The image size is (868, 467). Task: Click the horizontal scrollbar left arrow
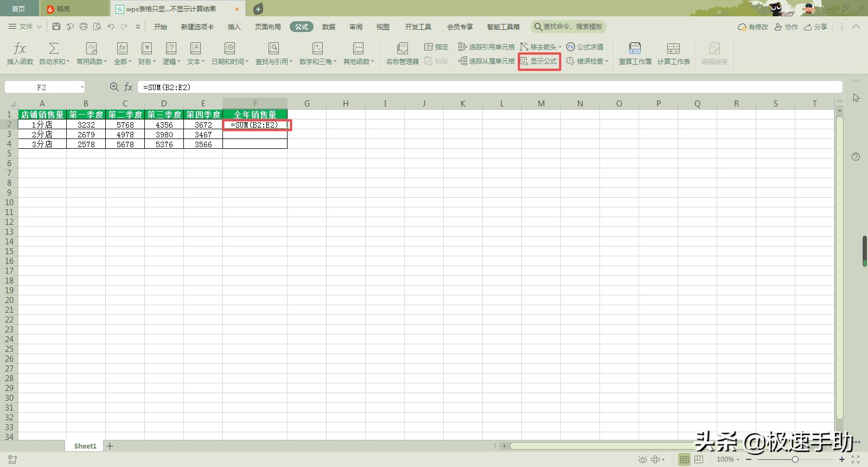(x=504, y=446)
